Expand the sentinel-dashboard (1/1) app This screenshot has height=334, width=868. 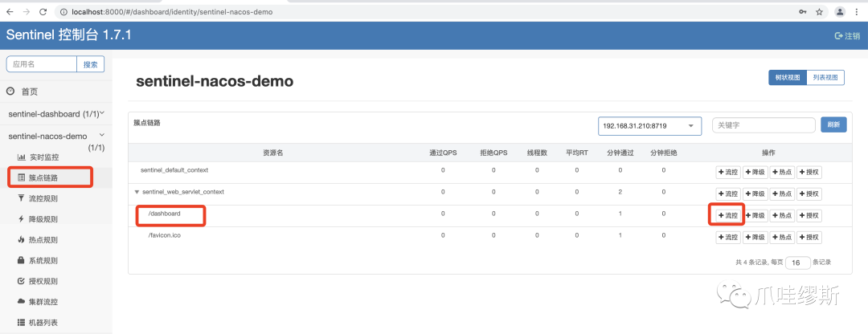[56, 114]
